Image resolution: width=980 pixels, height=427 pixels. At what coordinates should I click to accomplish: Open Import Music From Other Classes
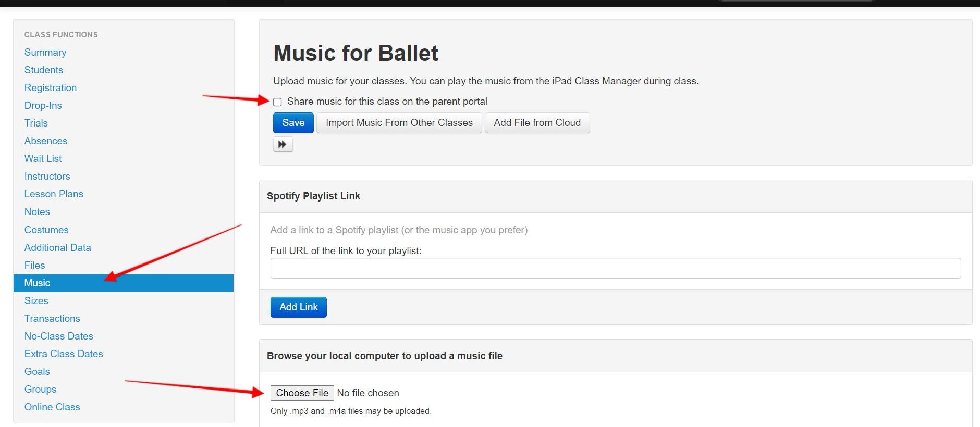[x=399, y=123]
